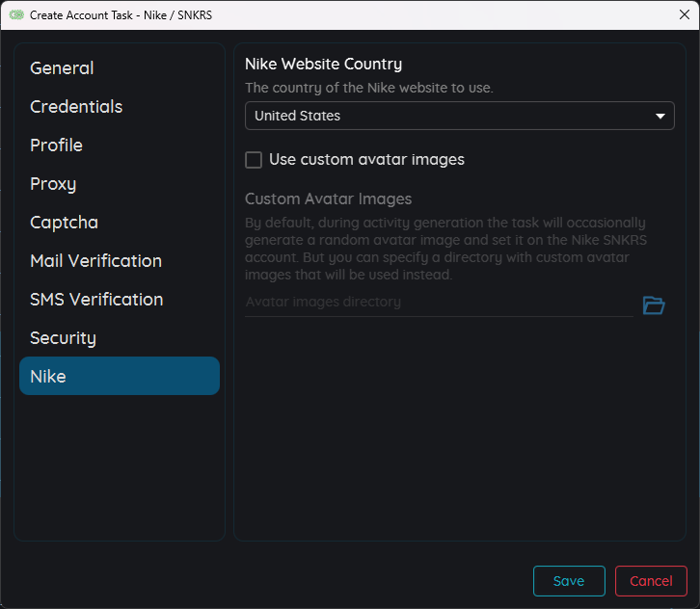
Task: Open the Captcha section
Action: pos(64,223)
